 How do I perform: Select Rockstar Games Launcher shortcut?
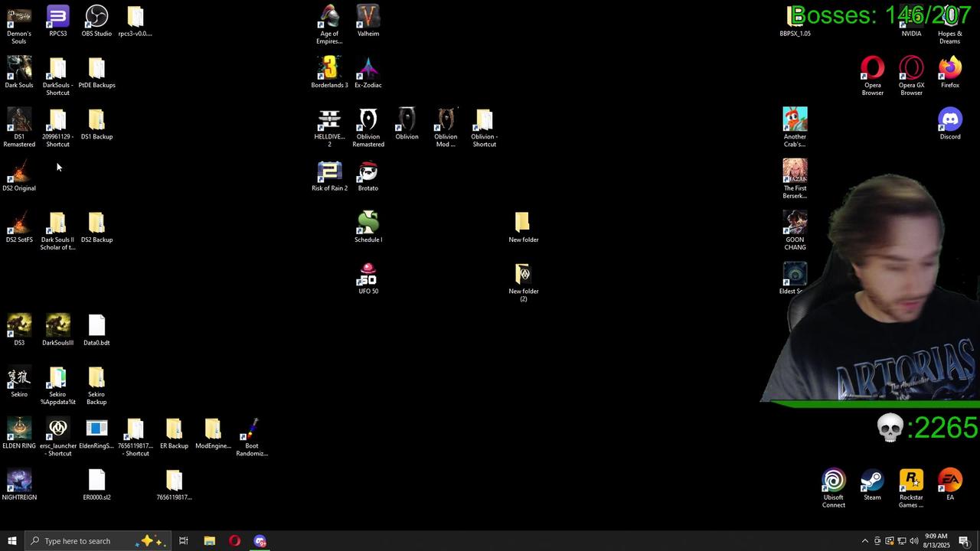911,488
